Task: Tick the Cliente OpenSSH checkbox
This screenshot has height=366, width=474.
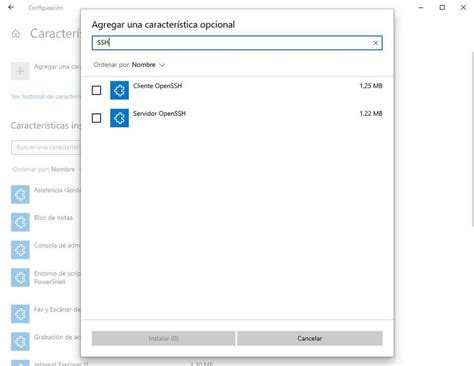Action: (x=96, y=90)
